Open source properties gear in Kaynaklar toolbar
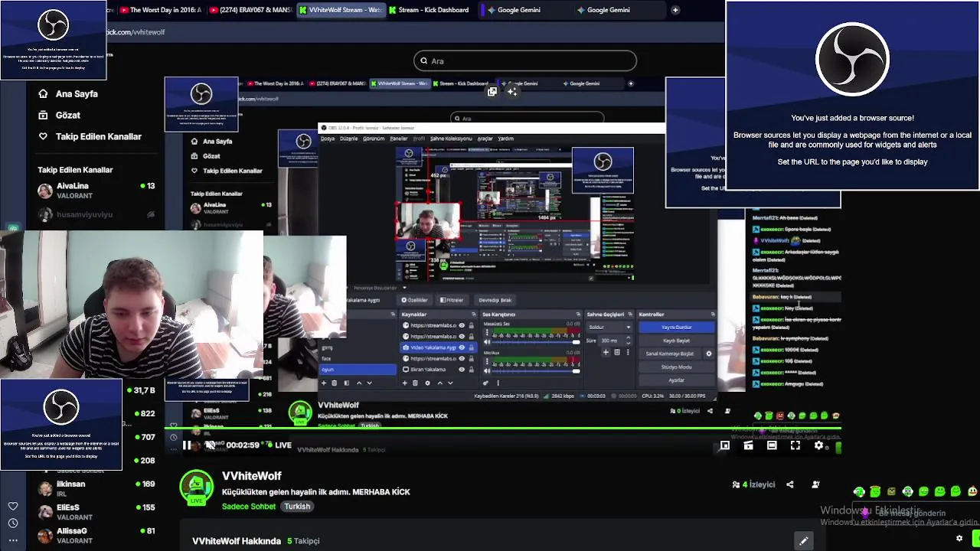980x551 pixels. click(x=427, y=383)
